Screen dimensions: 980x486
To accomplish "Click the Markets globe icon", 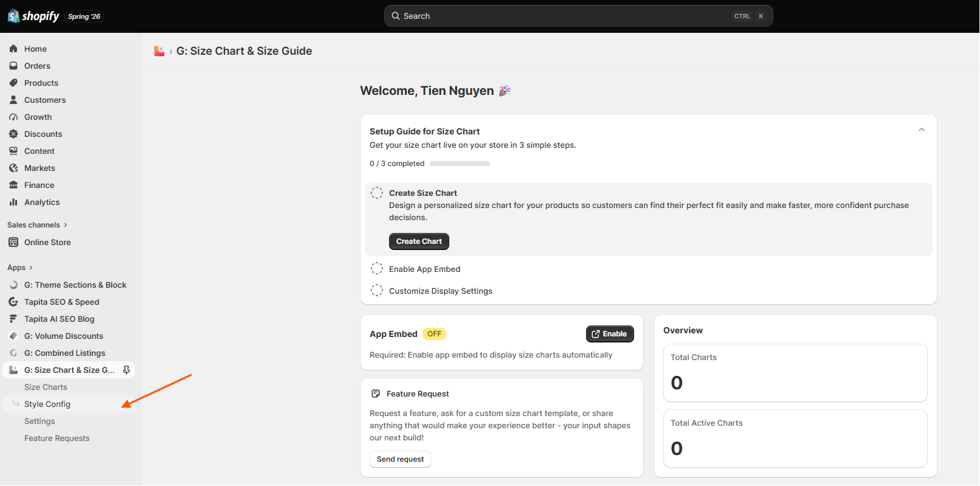I will pyautogui.click(x=13, y=168).
